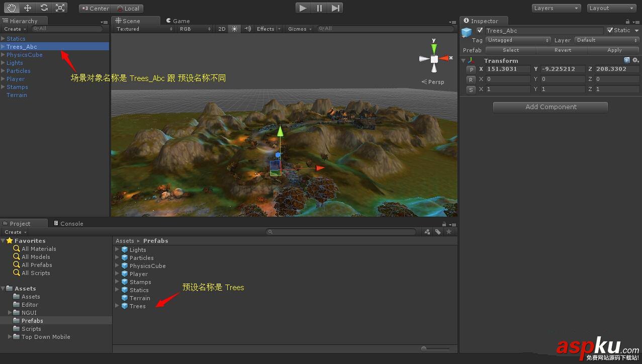Click the Pause button

[319, 8]
